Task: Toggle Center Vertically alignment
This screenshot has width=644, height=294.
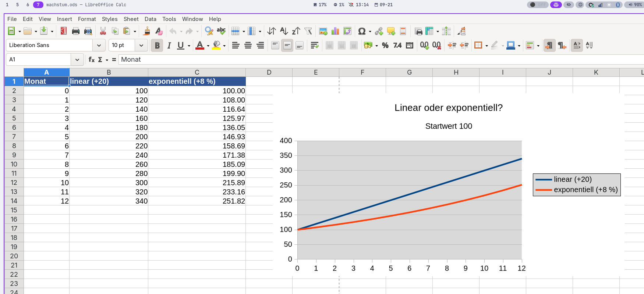Action: click(287, 45)
